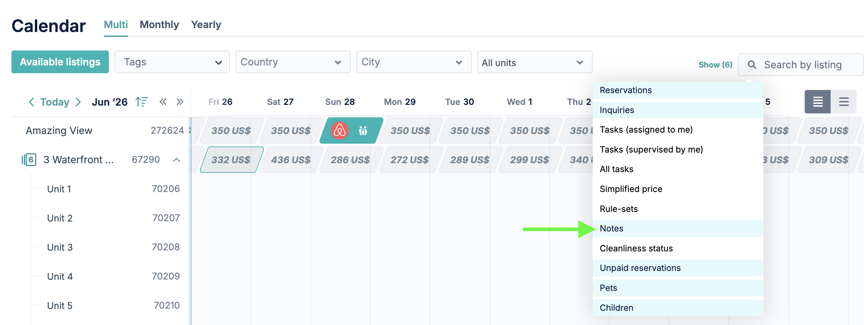Toggle Reservations in the show menu
Image resolution: width=868 pixels, height=325 pixels.
pos(678,90)
